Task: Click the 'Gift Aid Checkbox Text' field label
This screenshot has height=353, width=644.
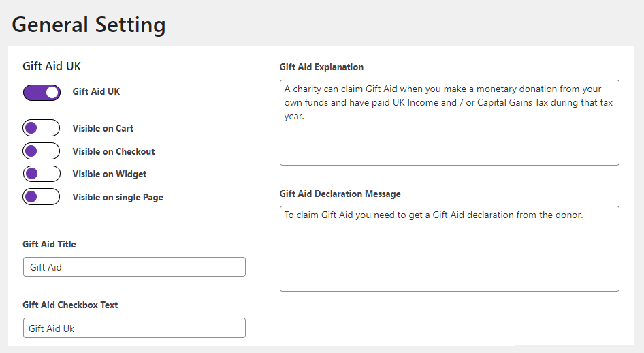Action: (70, 305)
